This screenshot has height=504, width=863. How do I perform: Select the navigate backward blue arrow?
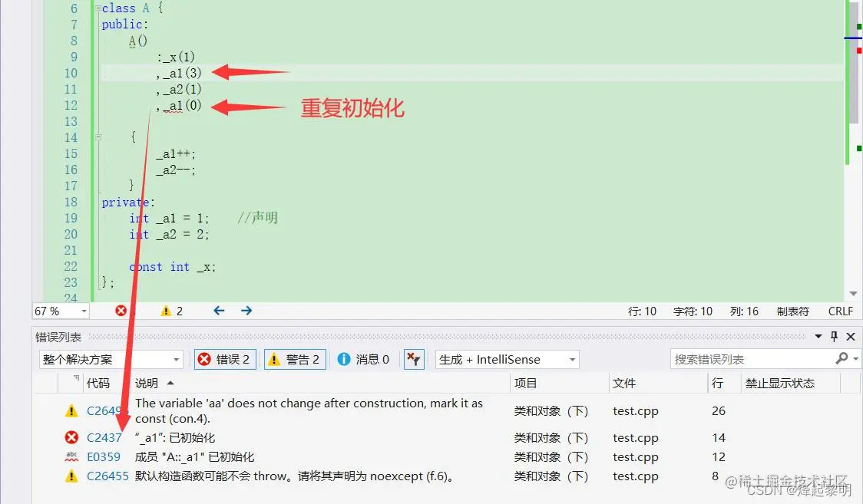[x=219, y=311]
